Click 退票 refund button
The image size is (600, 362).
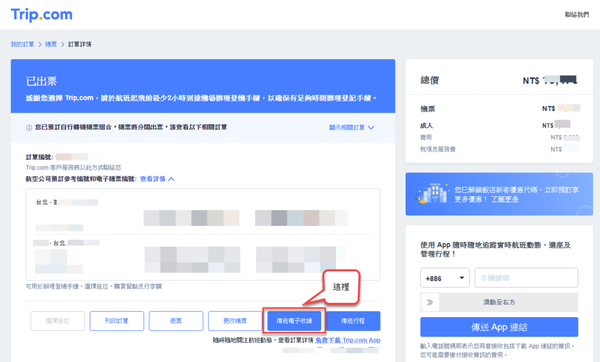pos(176,321)
